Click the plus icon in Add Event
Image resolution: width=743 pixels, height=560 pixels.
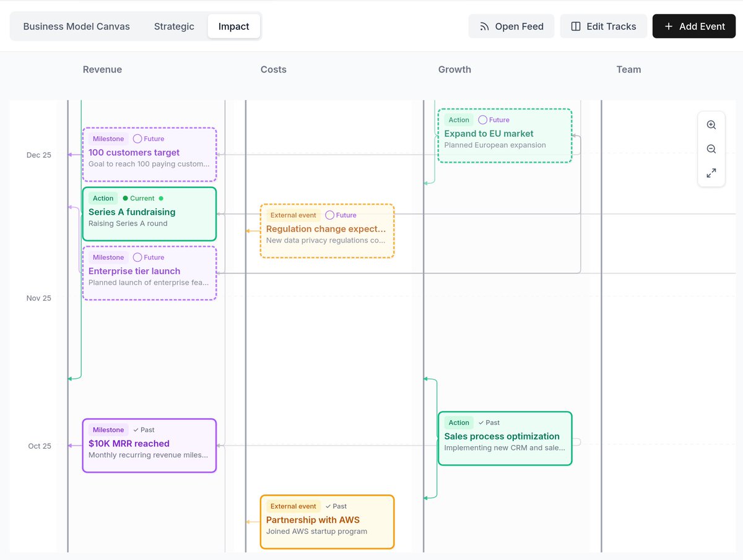pyautogui.click(x=668, y=27)
